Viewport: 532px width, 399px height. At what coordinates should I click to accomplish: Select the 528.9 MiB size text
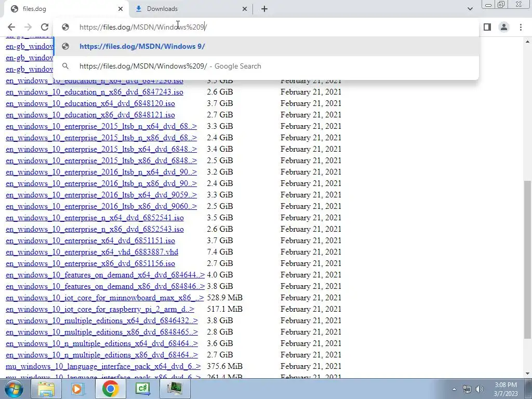224,298
